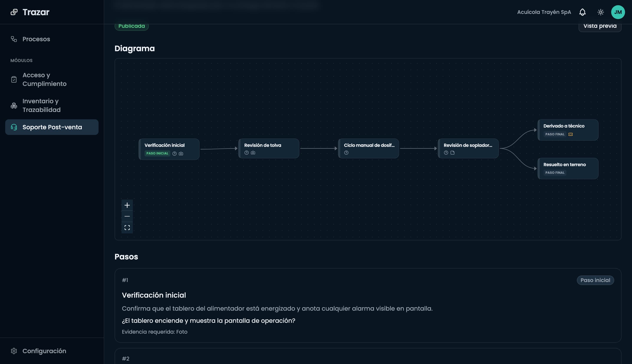The image size is (632, 364).
Task: Open Acceso y Cumplimiento module
Action: coord(52,79)
